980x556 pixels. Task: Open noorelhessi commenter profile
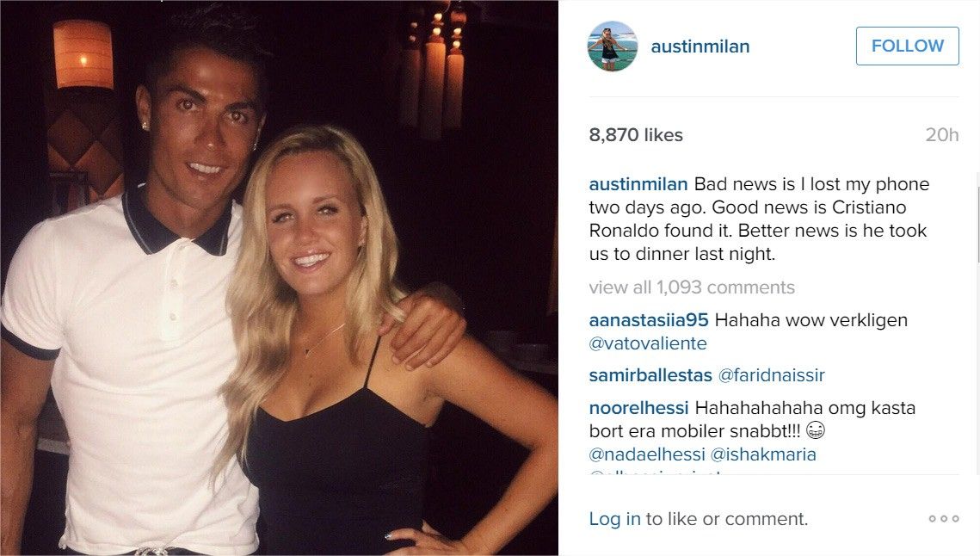click(x=638, y=408)
